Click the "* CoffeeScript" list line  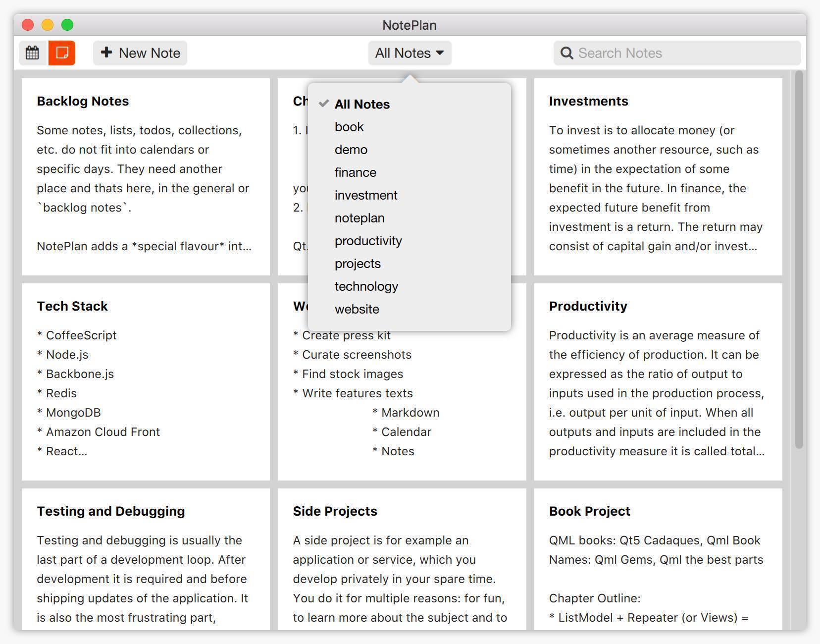click(77, 335)
